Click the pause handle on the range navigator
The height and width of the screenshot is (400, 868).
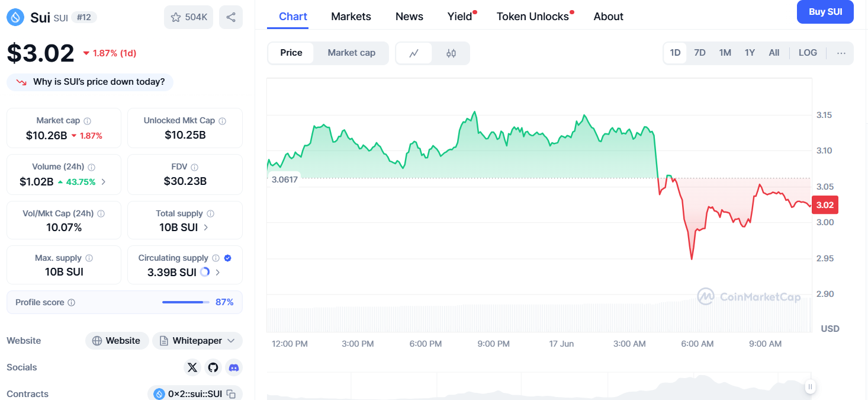tap(811, 387)
